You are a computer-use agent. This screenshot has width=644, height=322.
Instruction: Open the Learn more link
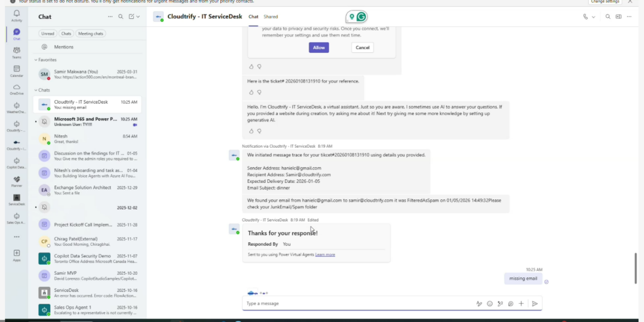[x=325, y=255]
